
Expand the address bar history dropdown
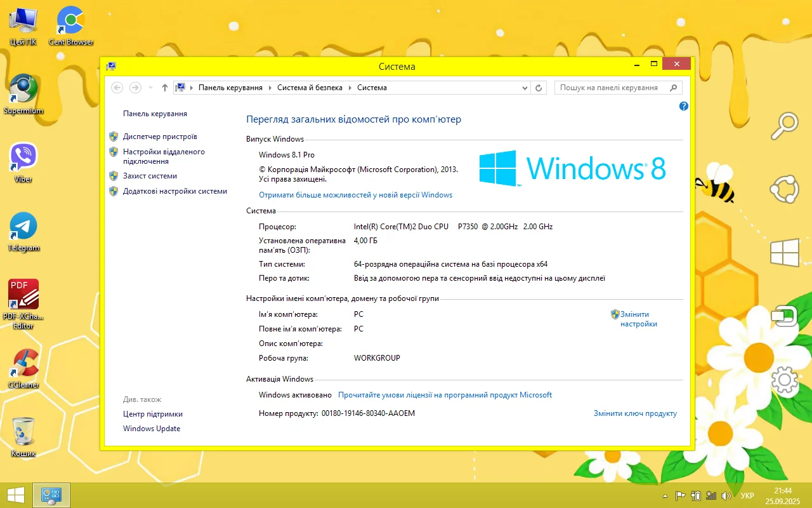click(525, 88)
